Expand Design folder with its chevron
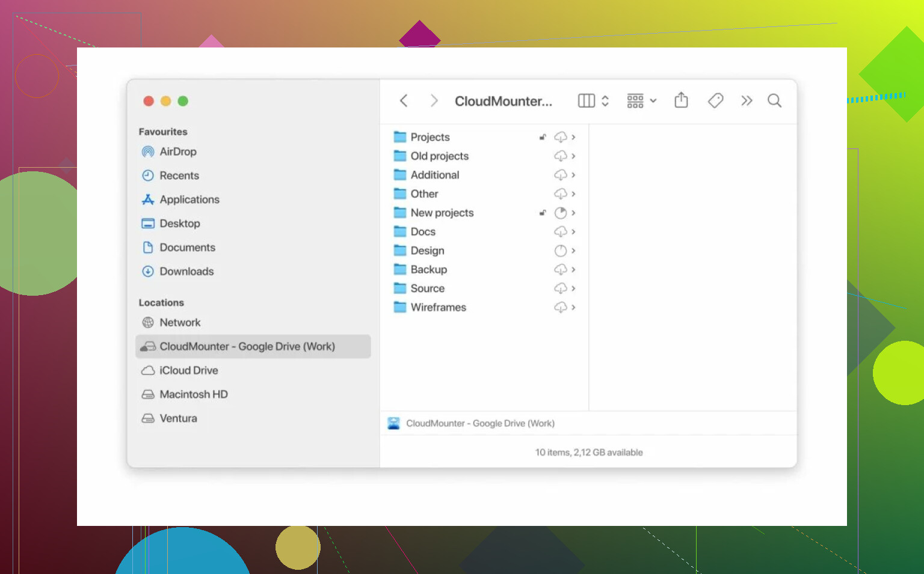924x574 pixels. [573, 251]
